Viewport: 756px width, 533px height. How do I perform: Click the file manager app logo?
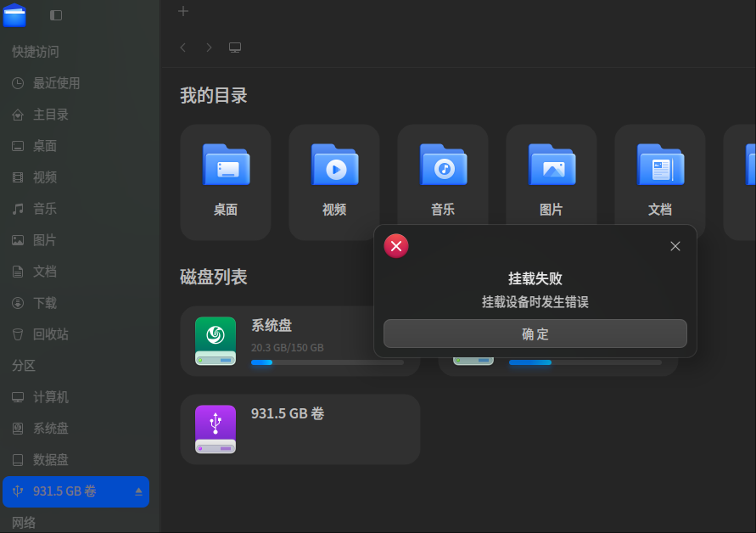click(14, 15)
